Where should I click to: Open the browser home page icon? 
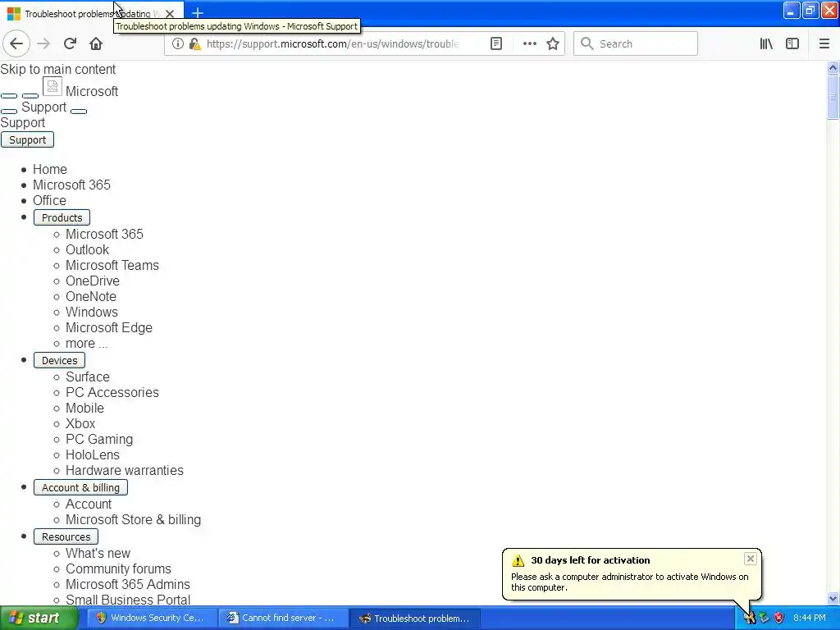96,44
